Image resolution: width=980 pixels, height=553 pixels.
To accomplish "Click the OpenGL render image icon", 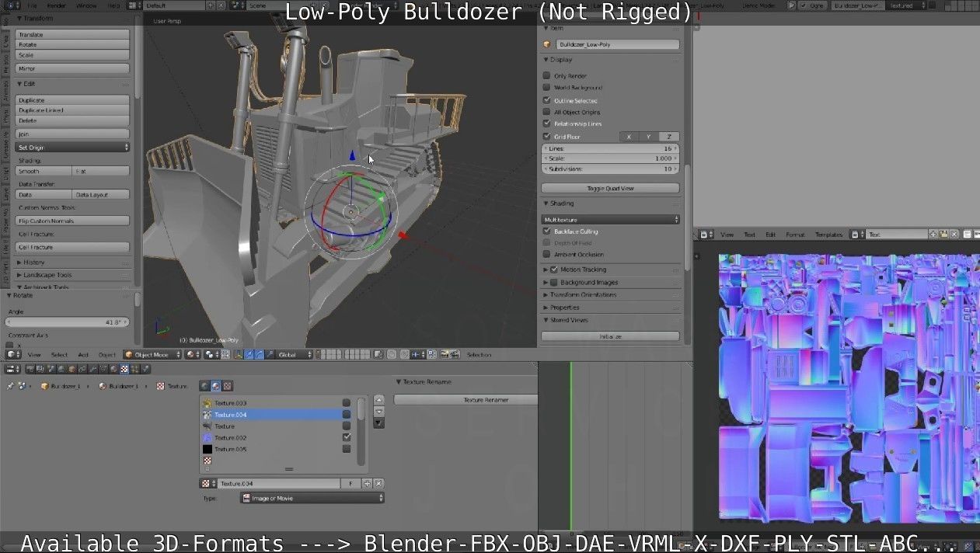I will (x=445, y=354).
